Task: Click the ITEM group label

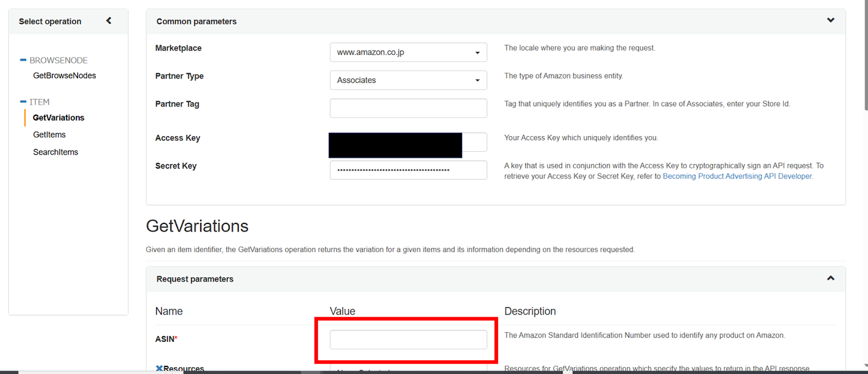Action: tap(40, 102)
